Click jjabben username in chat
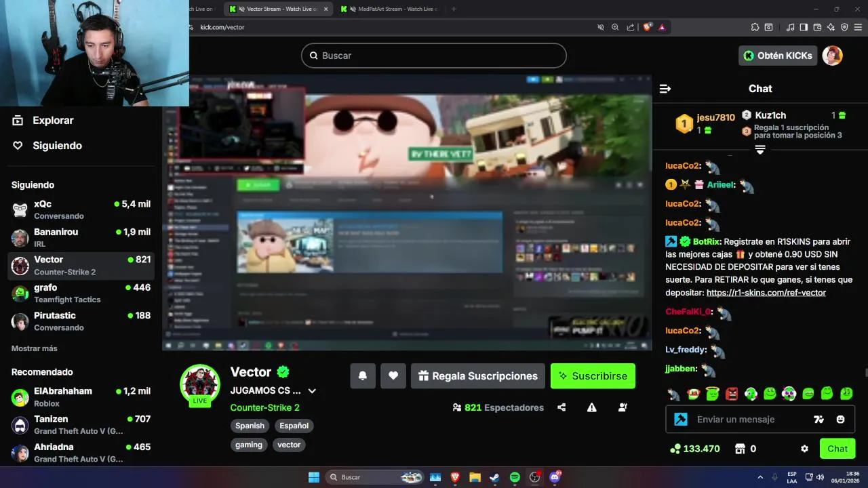The width and height of the screenshot is (868, 488). tap(680, 369)
